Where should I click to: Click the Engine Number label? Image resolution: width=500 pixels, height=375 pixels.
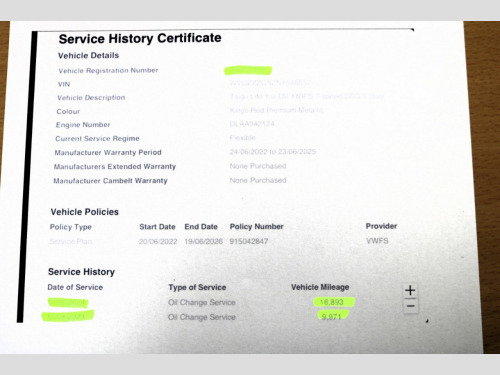pos(83,125)
